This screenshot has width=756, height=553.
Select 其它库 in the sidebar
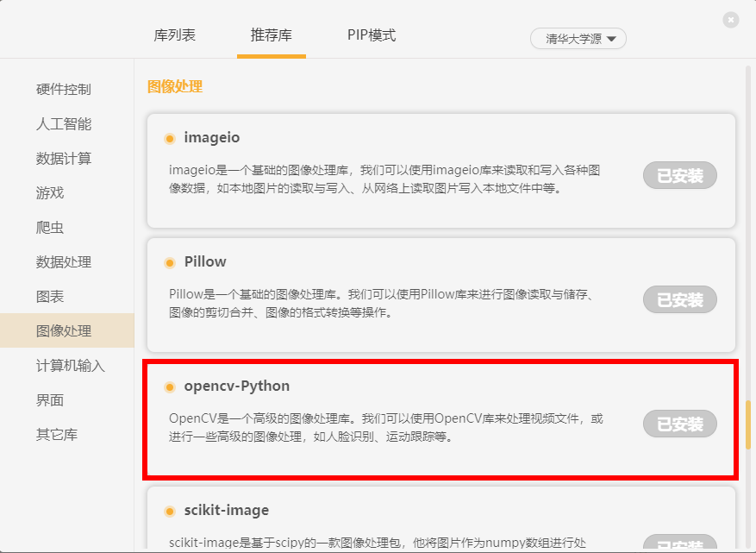coord(57,434)
